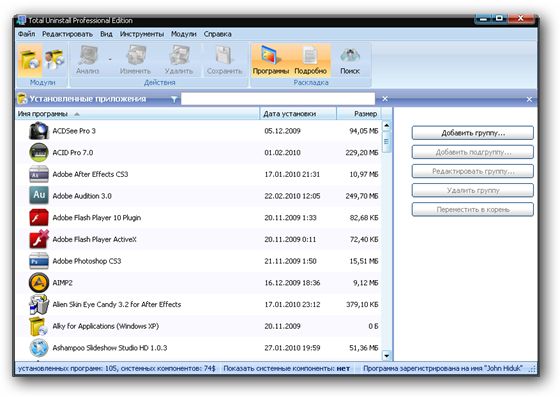The width and height of the screenshot is (560, 397).
Task: Clear the search field with the X
Action: point(385,99)
